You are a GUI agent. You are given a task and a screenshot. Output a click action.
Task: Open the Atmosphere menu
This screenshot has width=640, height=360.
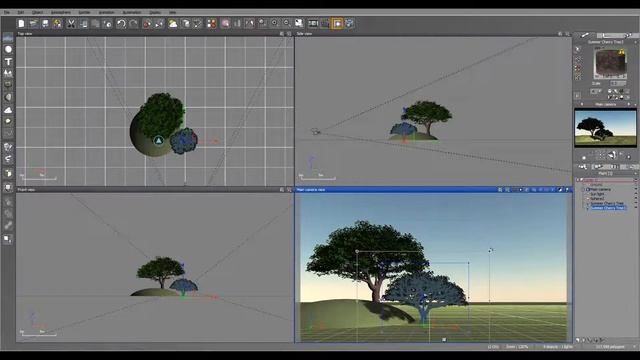click(x=61, y=13)
